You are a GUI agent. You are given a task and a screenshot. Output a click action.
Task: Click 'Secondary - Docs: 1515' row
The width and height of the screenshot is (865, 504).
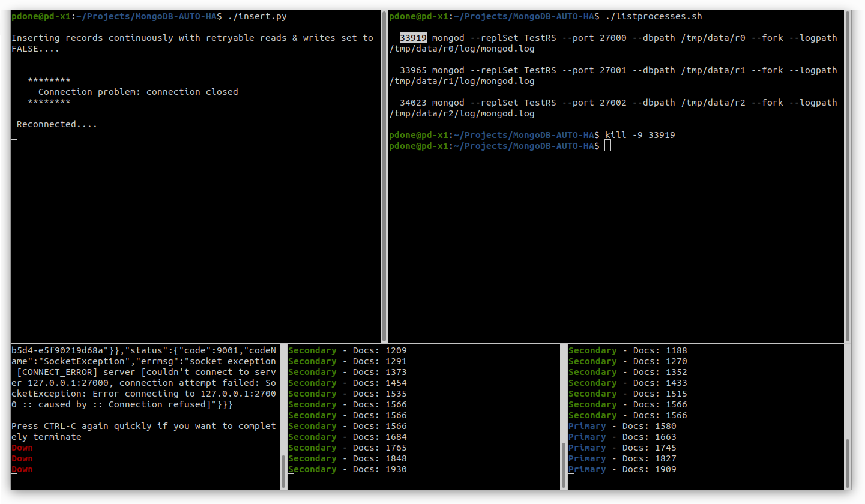628,394
